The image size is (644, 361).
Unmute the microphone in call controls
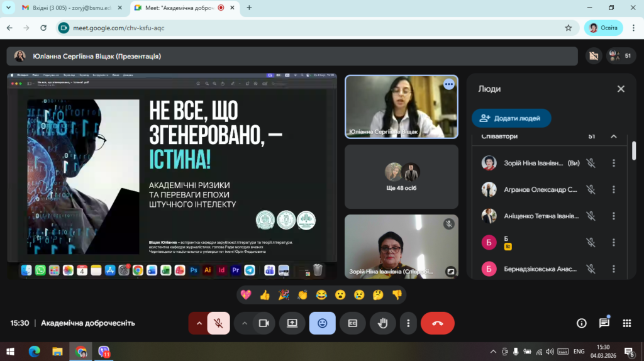pyautogui.click(x=219, y=323)
